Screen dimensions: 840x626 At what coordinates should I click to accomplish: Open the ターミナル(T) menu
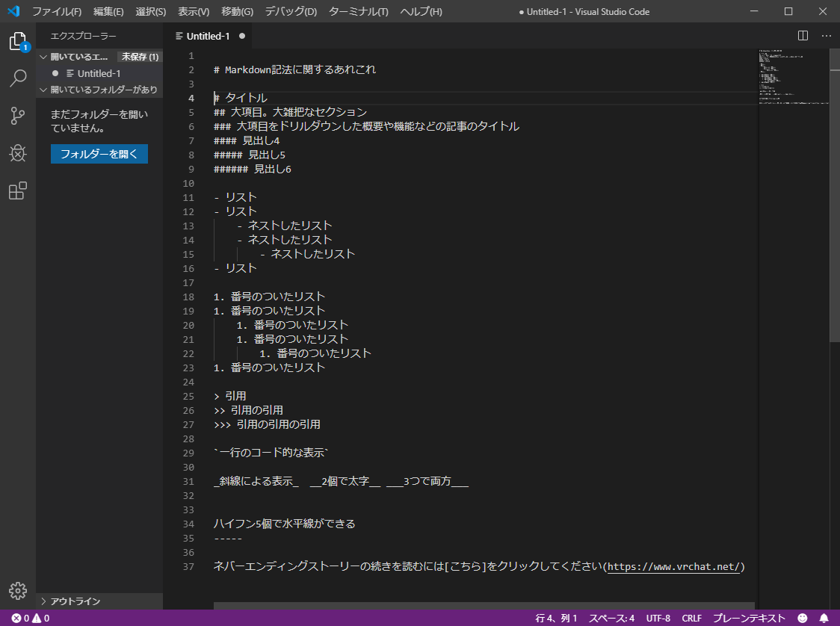[x=359, y=11]
